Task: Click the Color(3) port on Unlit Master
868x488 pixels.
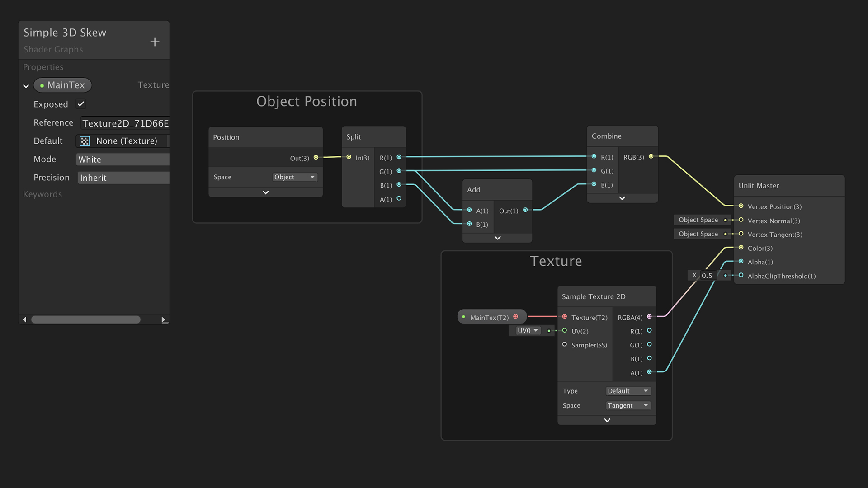Action: [x=741, y=248]
